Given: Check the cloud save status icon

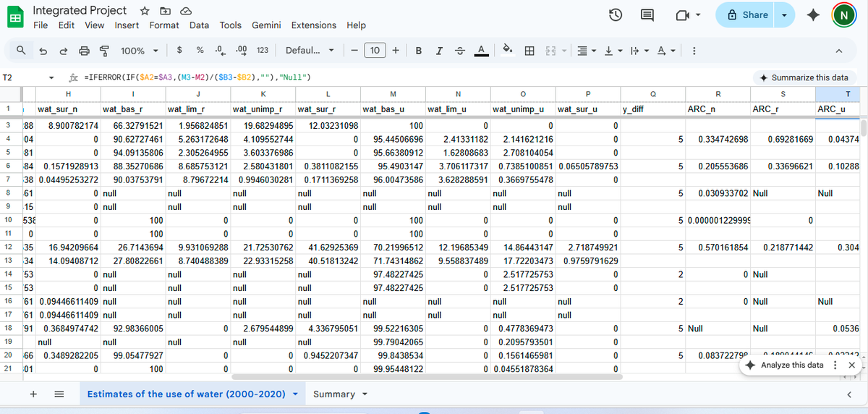Looking at the screenshot, I should 185,11.
